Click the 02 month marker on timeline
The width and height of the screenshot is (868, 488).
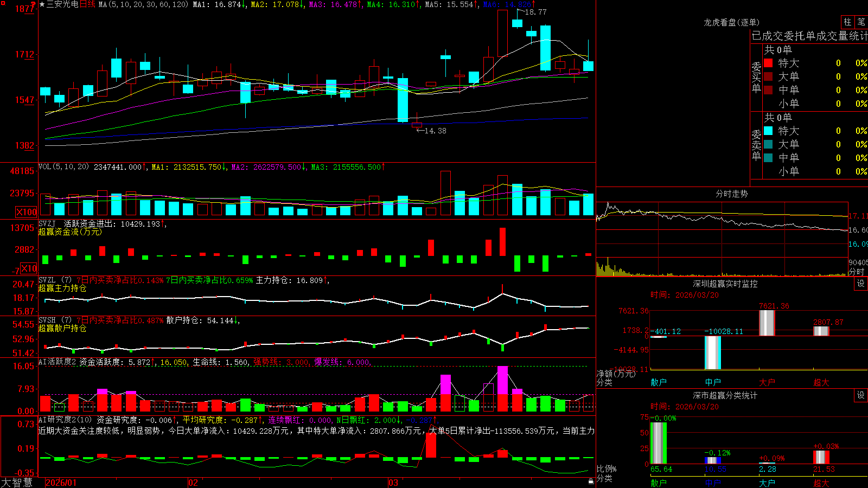click(x=193, y=483)
